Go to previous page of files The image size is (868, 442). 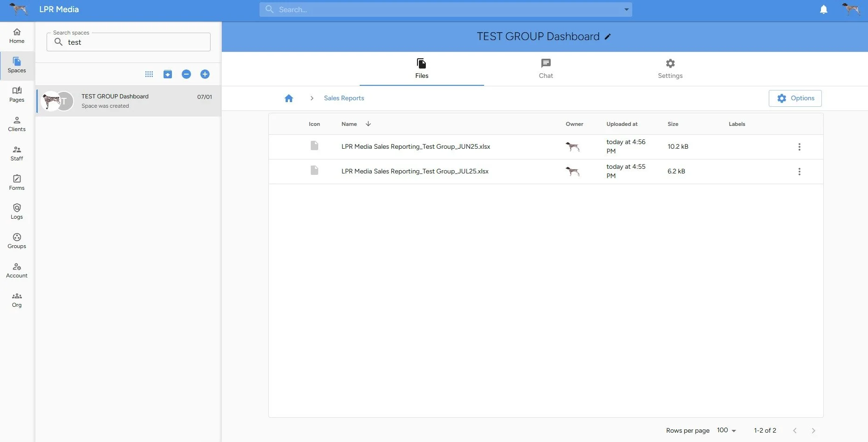point(795,430)
